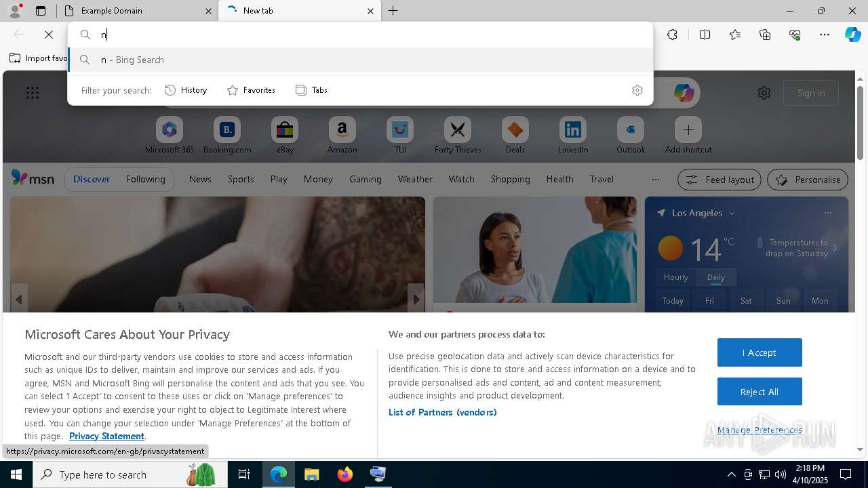Open the Manage Preferences link
Image resolution: width=868 pixels, height=488 pixels.
759,430
